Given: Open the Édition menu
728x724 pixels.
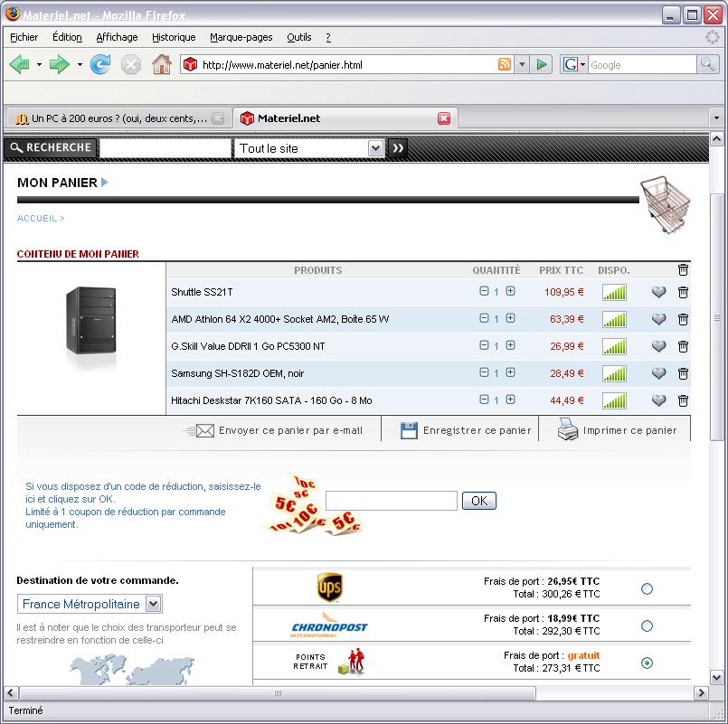Looking at the screenshot, I should coord(67,37).
